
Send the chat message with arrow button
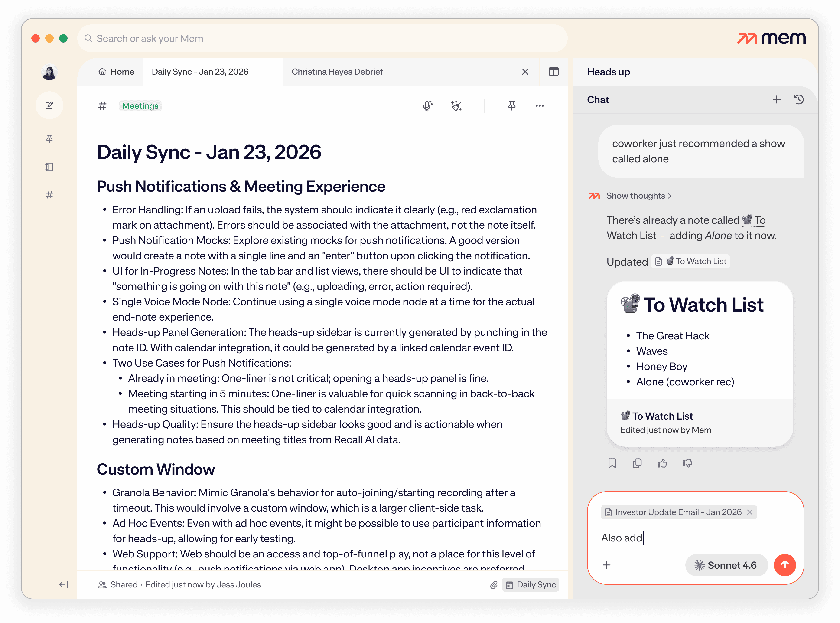pyautogui.click(x=784, y=565)
